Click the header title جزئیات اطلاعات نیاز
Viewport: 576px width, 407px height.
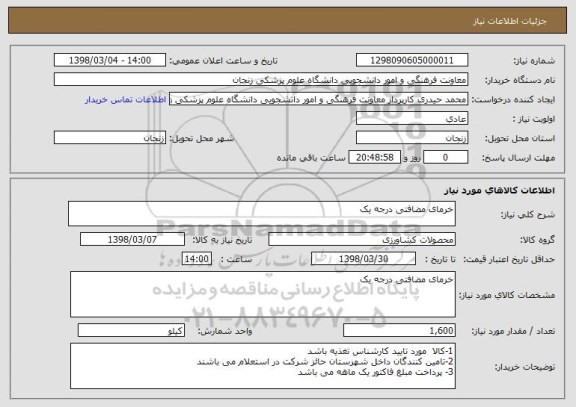tap(510, 21)
